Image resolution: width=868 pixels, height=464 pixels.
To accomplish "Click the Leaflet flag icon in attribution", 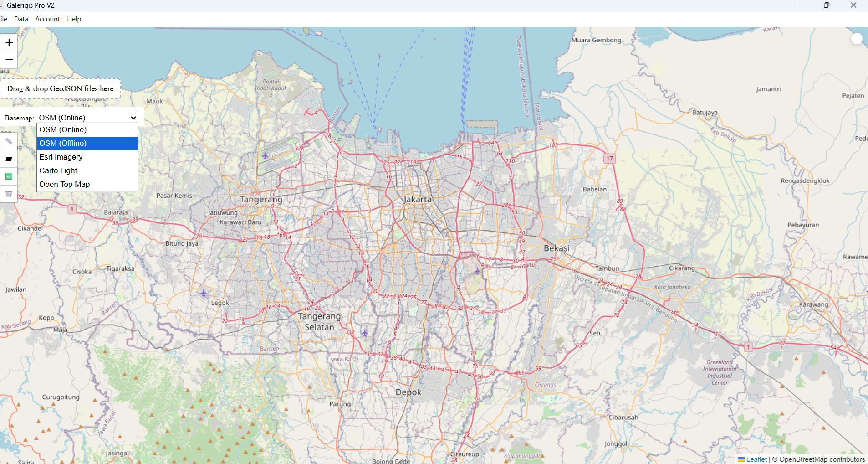I will [x=742, y=459].
